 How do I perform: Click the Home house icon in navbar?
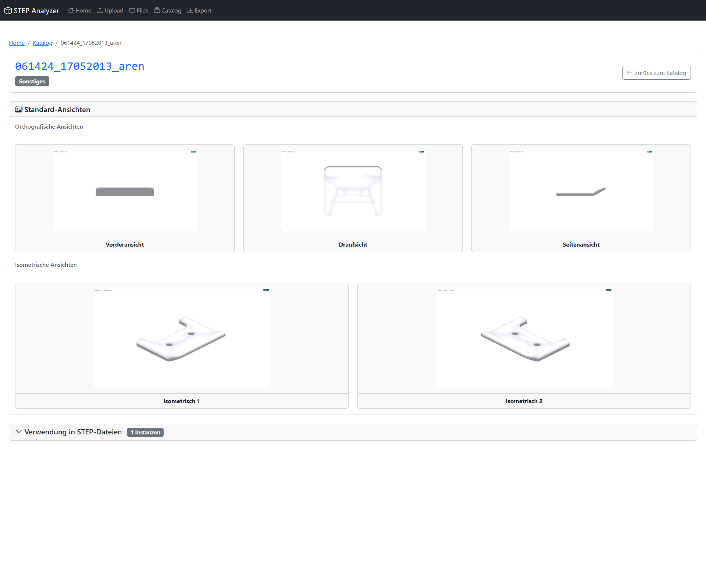point(71,10)
